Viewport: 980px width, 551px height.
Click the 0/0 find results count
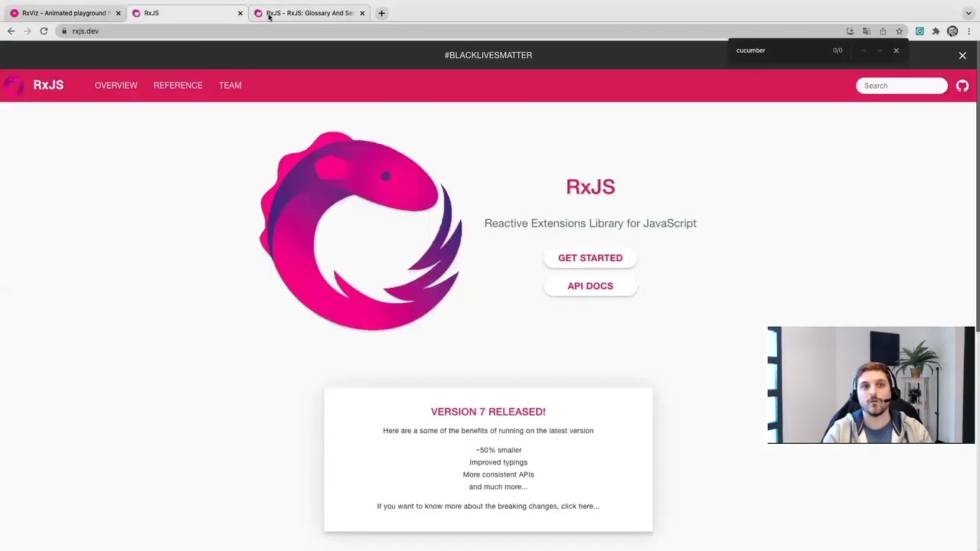tap(838, 51)
